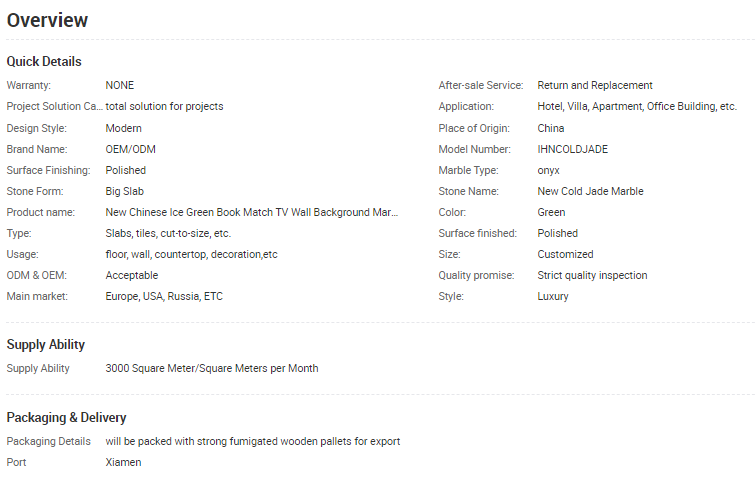This screenshot has height=480, width=756.
Task: Click the New Cold Jade Marble stone name
Action: [591, 191]
